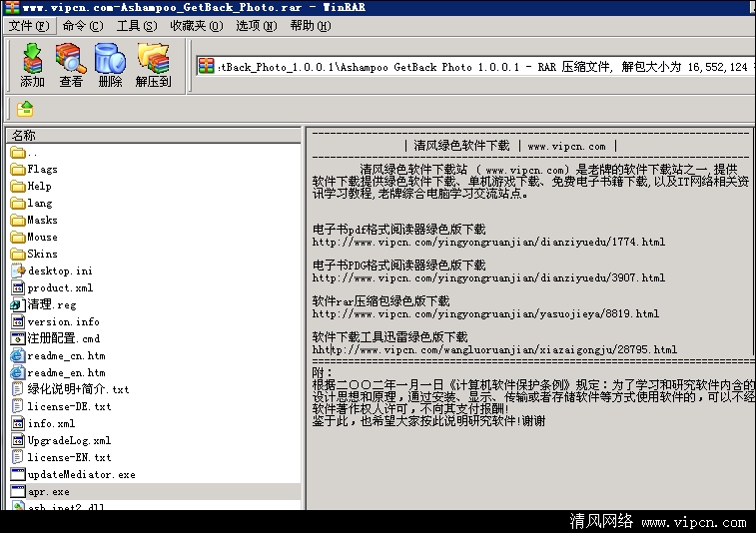Open the Options (选项) menu
Image resolution: width=756 pixels, height=533 pixels.
pos(256,26)
